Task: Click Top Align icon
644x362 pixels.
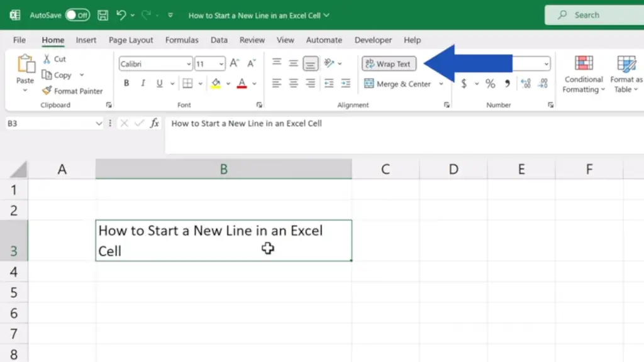Action: 277,62
